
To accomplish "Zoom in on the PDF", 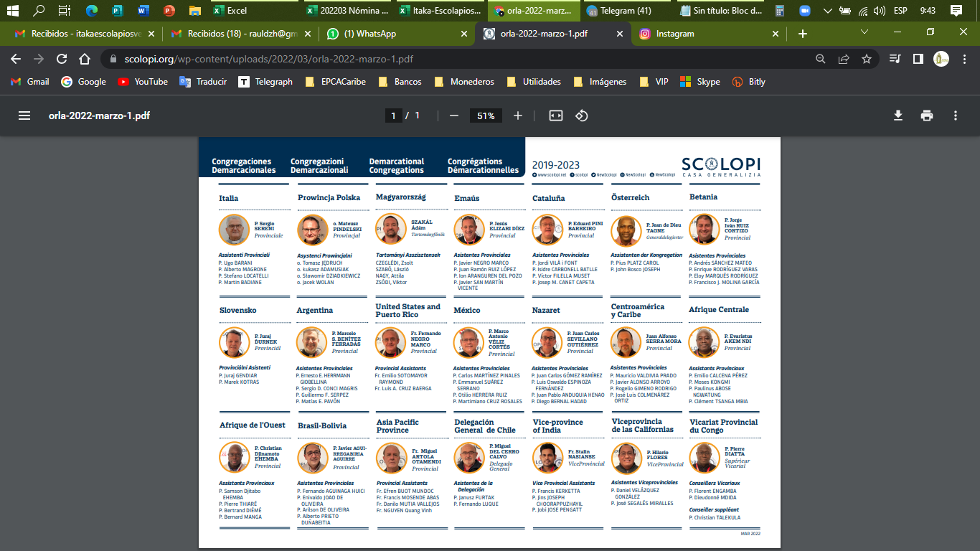I will pos(518,116).
